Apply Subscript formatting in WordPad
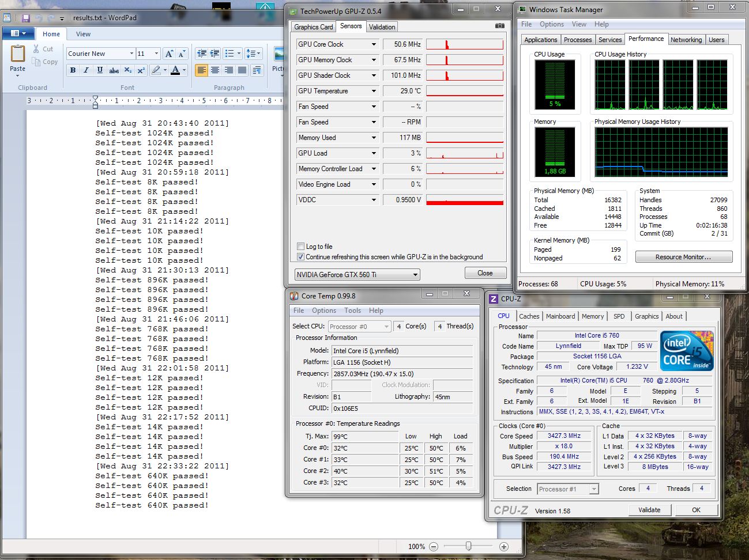 (x=128, y=70)
